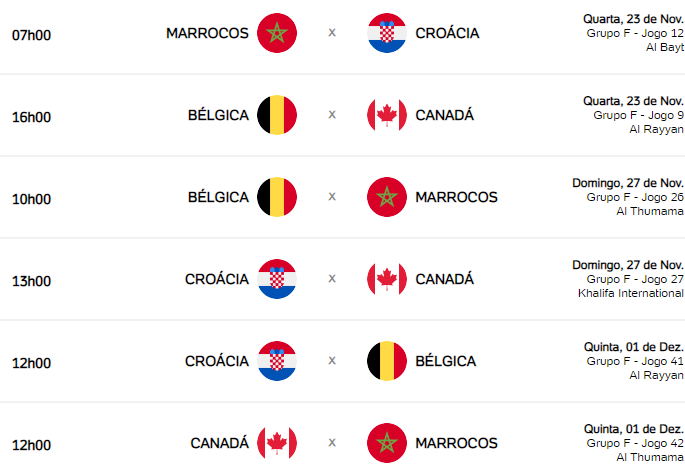Click BÉLGICA team name in 16h00 match

[218, 115]
